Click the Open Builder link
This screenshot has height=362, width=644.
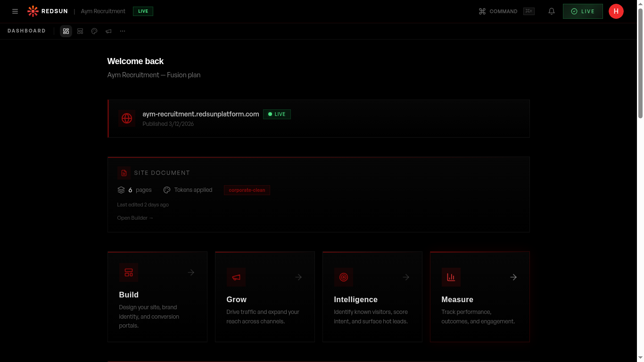[135, 218]
